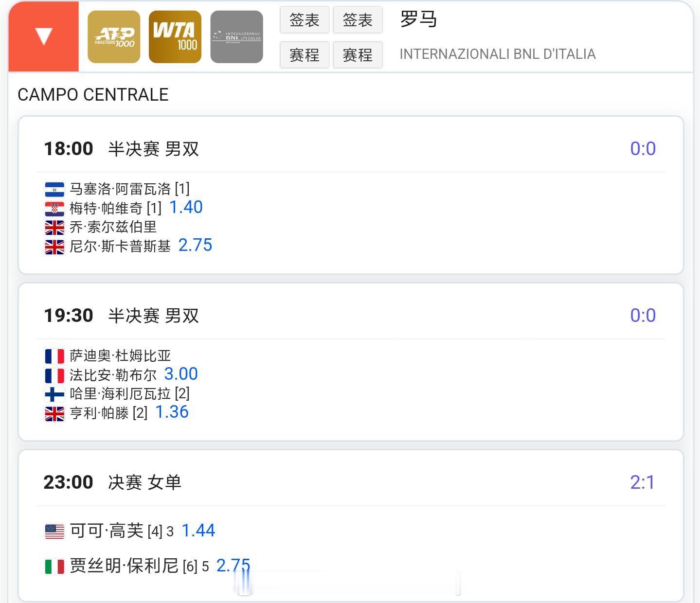Viewport: 700px width, 603px height.
Task: Open the WTA 1000 badge
Action: pos(175,37)
